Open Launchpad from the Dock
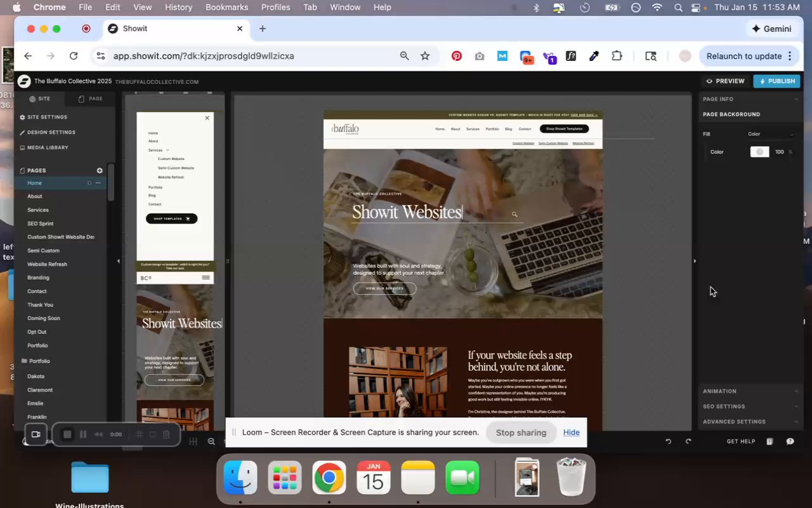Screen dimensions: 812x508 click(x=285, y=478)
